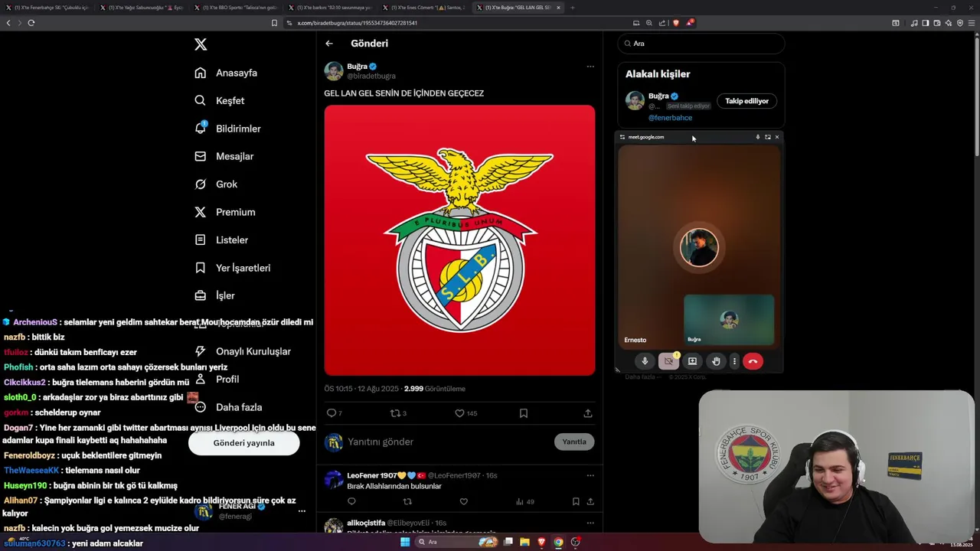This screenshot has height=551, width=980.
Task: Click the browser address bar URL
Action: [x=357, y=23]
